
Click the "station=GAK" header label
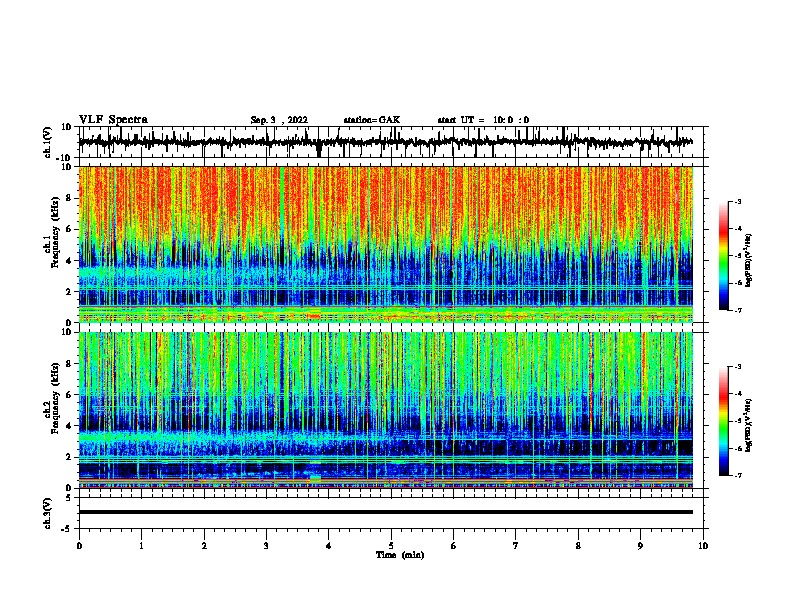click(x=372, y=120)
